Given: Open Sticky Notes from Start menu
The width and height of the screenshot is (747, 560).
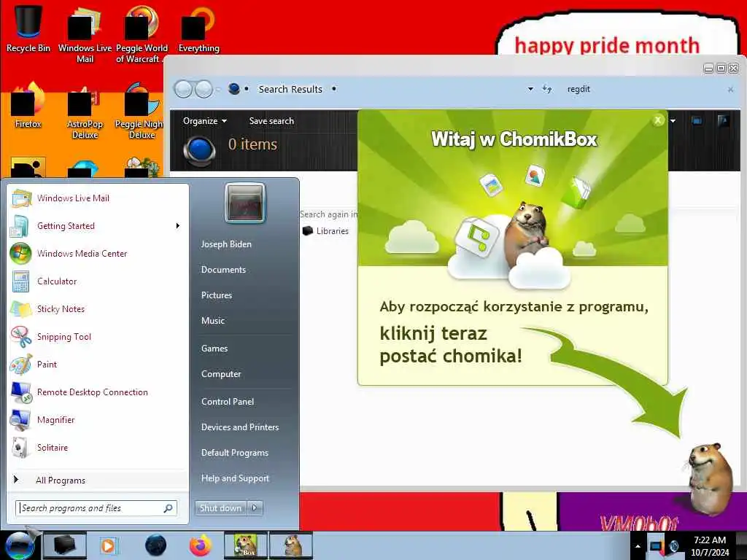Looking at the screenshot, I should (x=98, y=308).
